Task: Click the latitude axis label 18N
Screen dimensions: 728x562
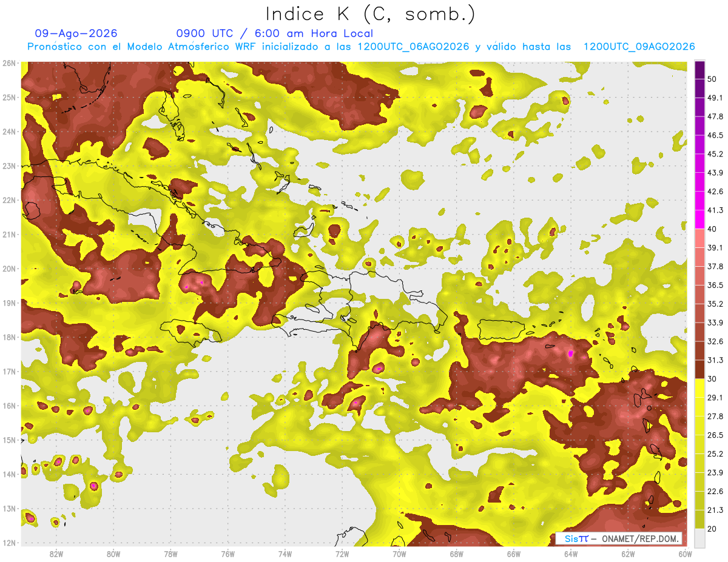Action: click(x=9, y=337)
